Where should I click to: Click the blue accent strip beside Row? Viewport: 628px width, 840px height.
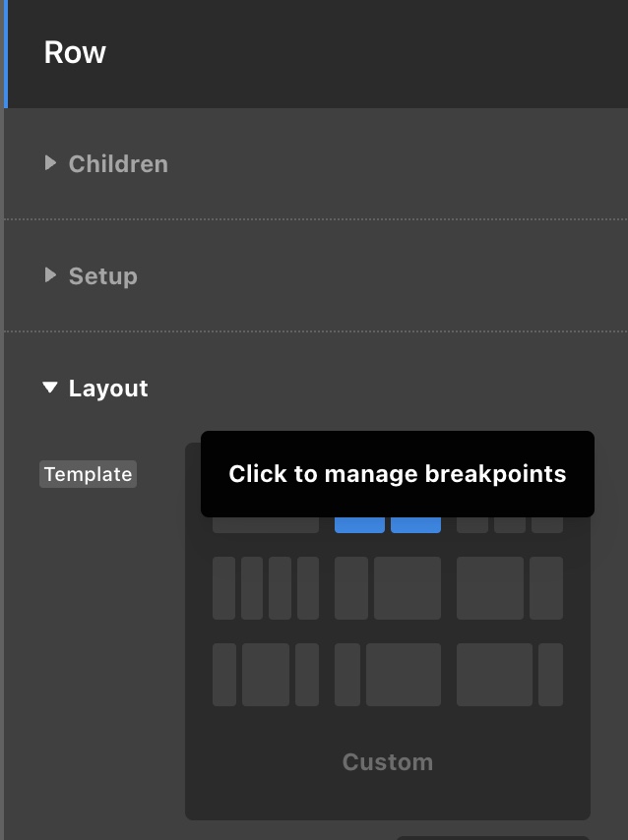[5, 53]
